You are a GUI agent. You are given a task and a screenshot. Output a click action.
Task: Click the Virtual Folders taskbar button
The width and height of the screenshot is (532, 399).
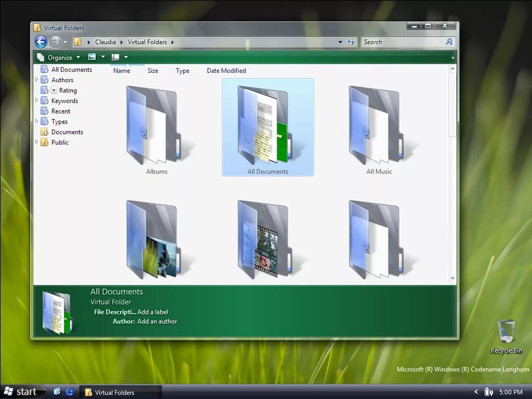(121, 392)
